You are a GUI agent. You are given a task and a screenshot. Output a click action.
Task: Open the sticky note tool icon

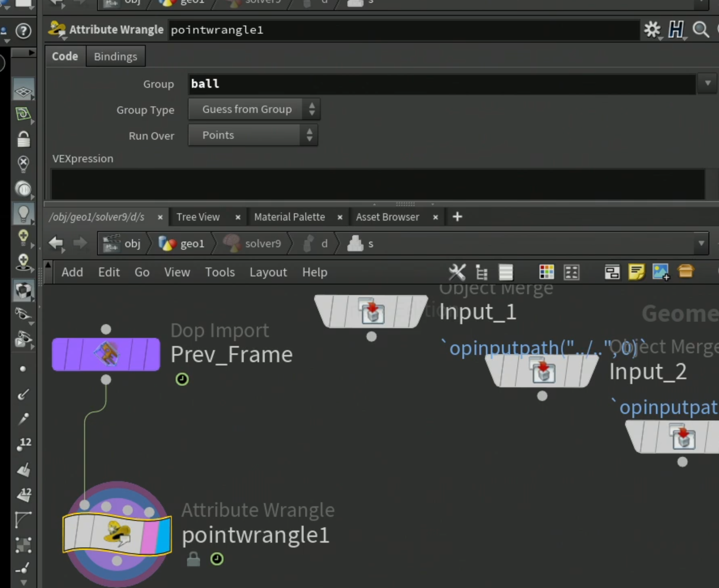(x=636, y=272)
